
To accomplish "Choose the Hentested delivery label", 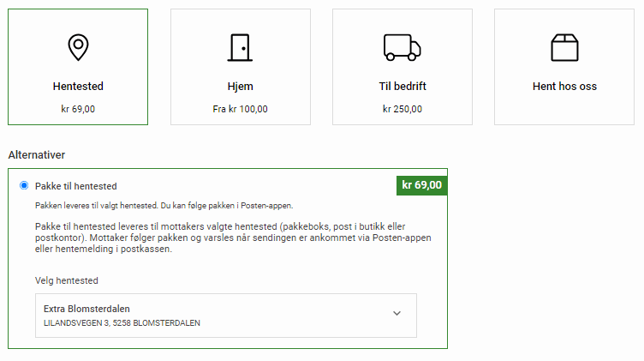I will pos(78,87).
